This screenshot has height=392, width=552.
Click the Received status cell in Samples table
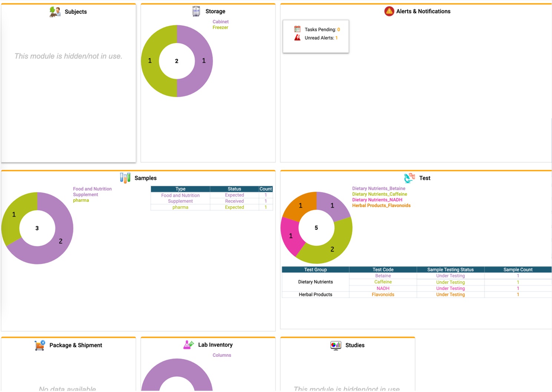[234, 201]
